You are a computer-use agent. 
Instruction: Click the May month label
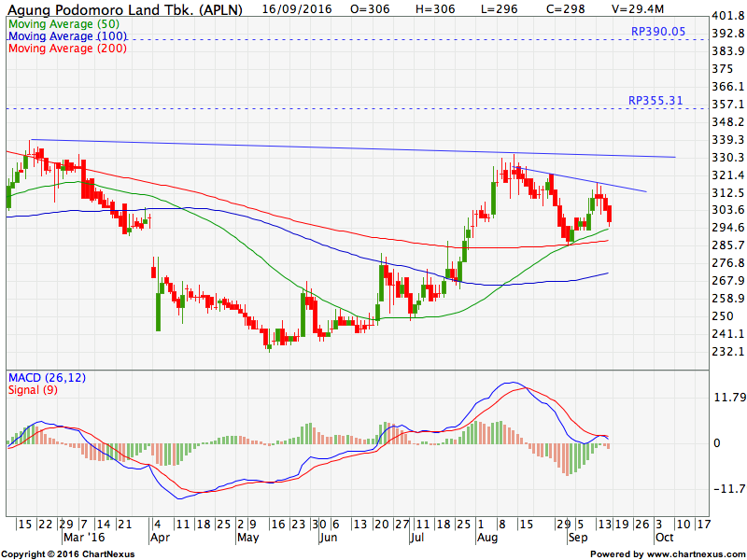(247, 538)
